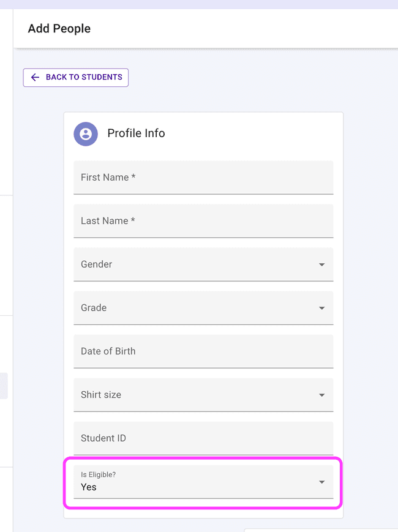Click into the Student ID field
This screenshot has width=398, height=532.
click(x=203, y=438)
